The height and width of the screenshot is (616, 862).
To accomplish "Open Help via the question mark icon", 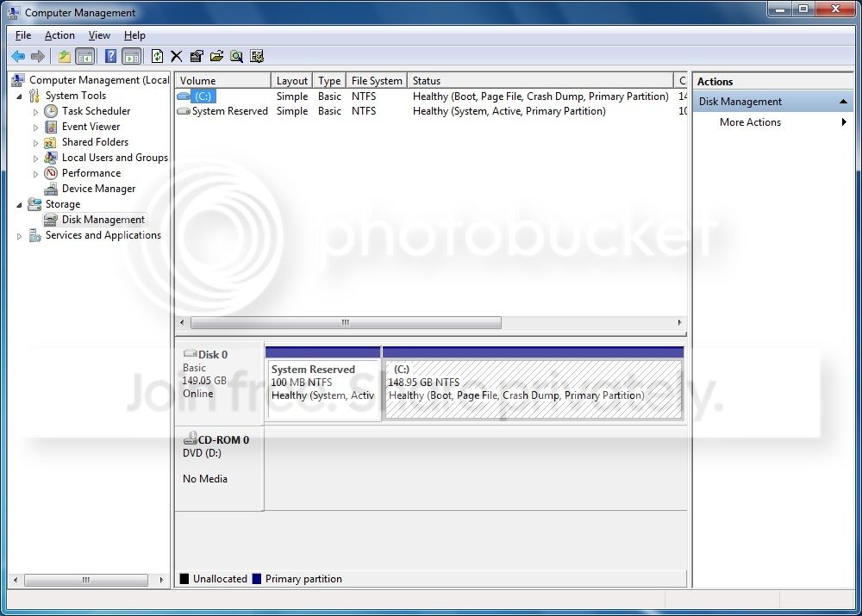I will (110, 56).
